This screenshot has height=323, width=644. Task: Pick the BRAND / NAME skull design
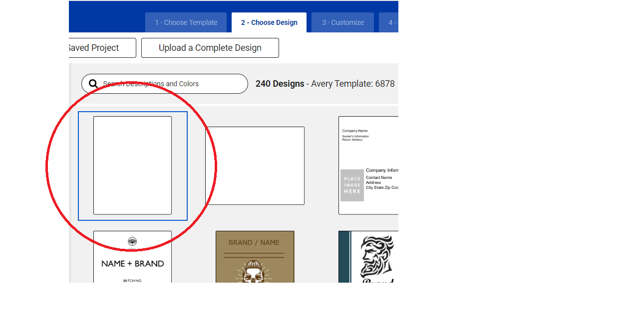(x=255, y=257)
